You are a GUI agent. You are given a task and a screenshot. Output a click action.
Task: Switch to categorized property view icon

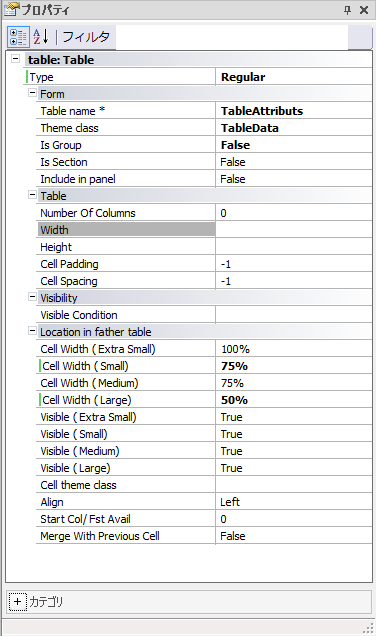[18, 37]
